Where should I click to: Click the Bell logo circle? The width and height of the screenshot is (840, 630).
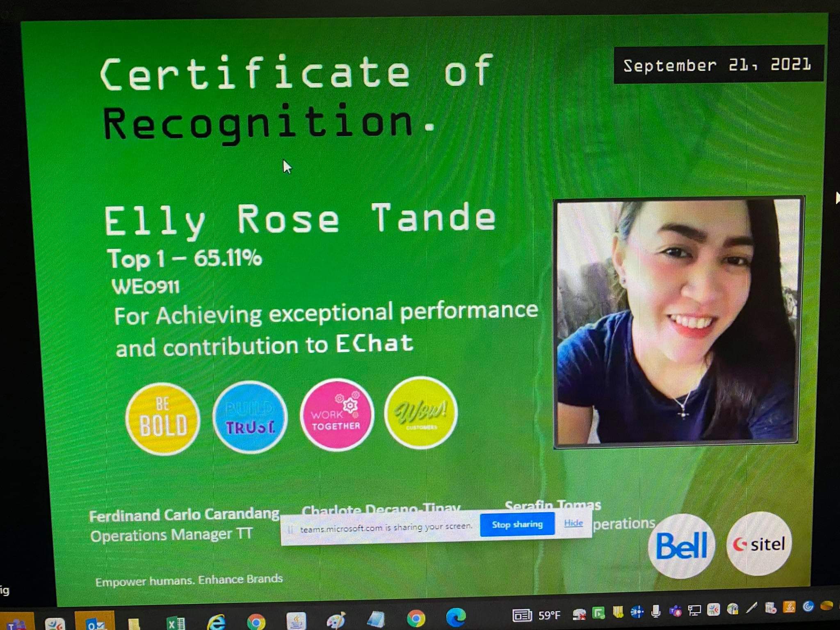pyautogui.click(x=681, y=546)
